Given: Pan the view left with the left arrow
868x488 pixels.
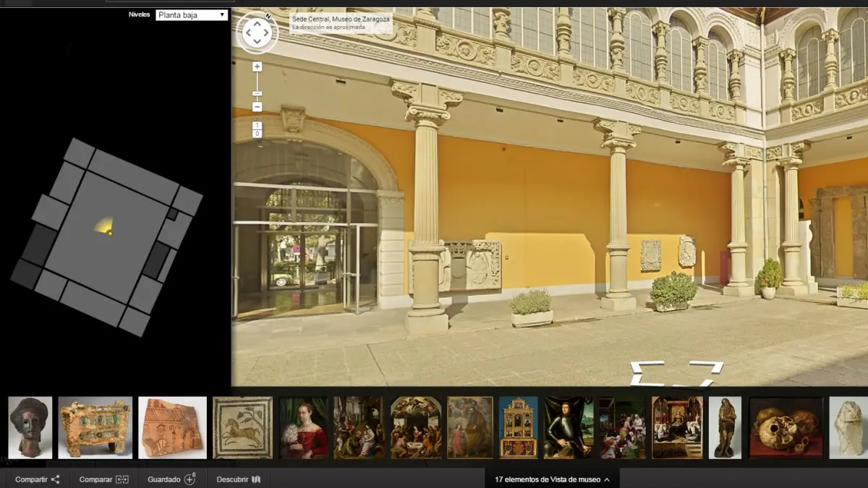Looking at the screenshot, I should 247,33.
